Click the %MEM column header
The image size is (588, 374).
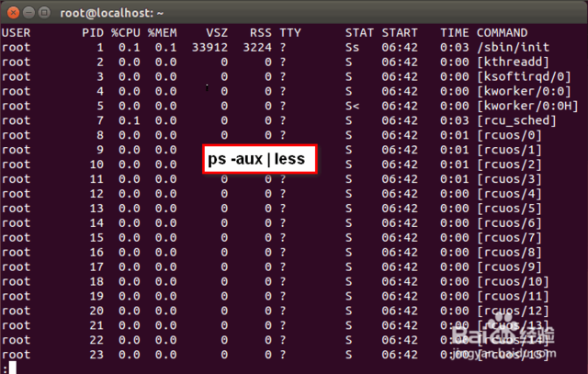pos(162,33)
